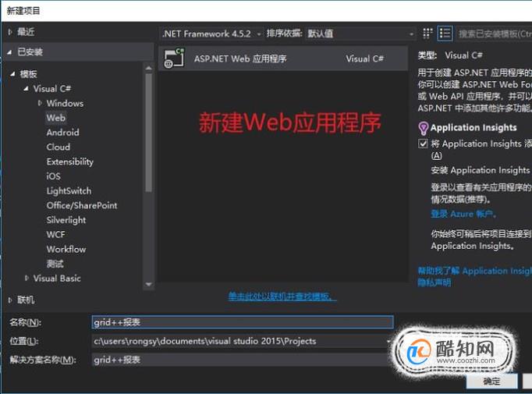Click the 名称 project name field
The width and height of the screenshot is (532, 394).
click(x=243, y=322)
